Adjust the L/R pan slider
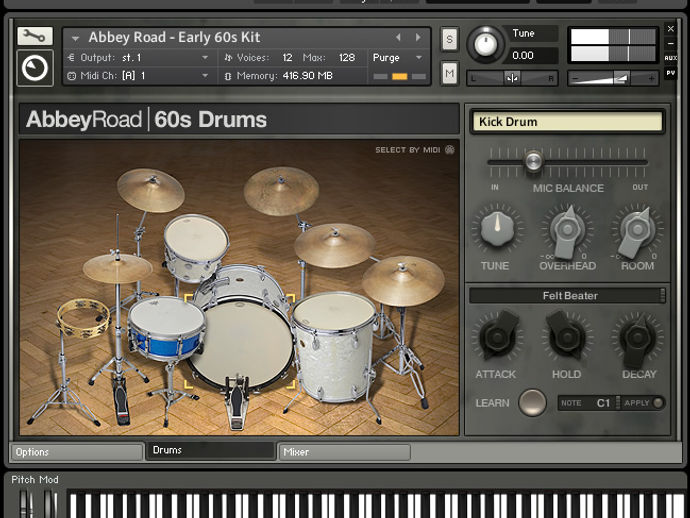The height and width of the screenshot is (518, 690). coord(512,78)
